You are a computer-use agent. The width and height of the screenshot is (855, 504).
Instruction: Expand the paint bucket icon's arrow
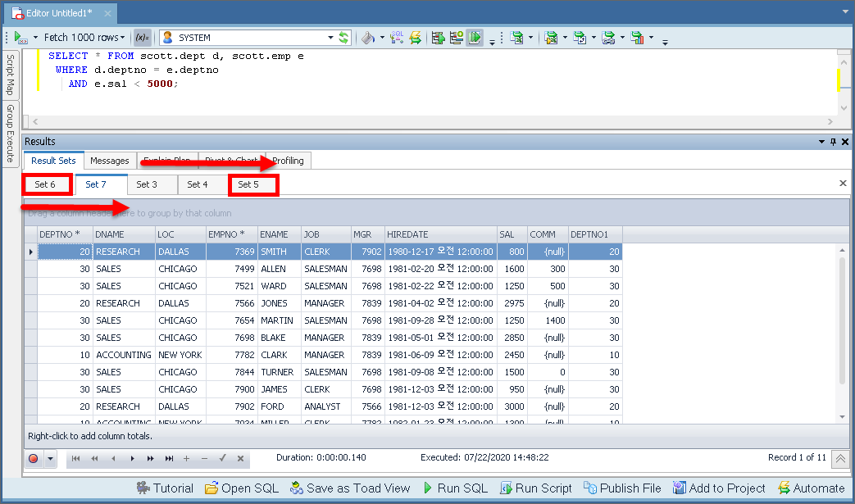(x=382, y=38)
